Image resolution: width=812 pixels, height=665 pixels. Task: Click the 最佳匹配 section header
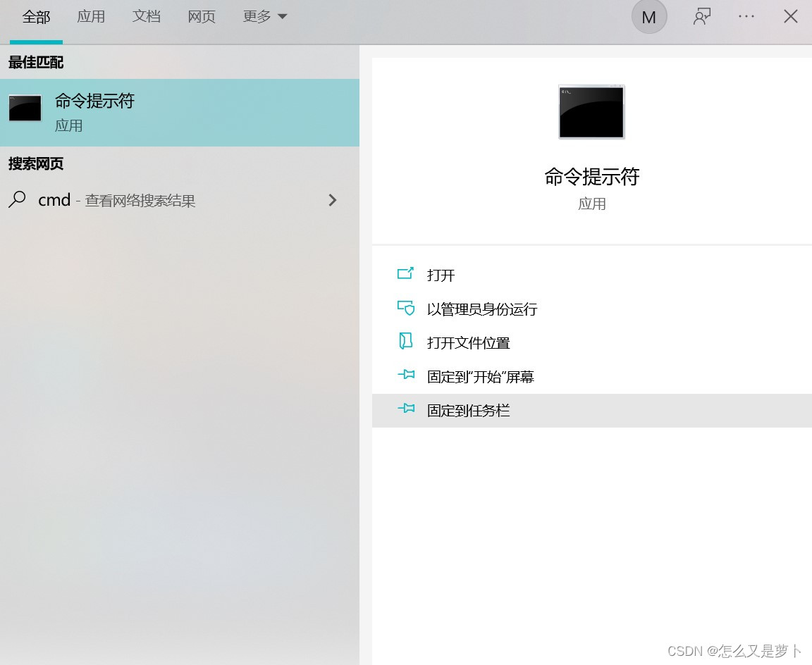point(36,63)
